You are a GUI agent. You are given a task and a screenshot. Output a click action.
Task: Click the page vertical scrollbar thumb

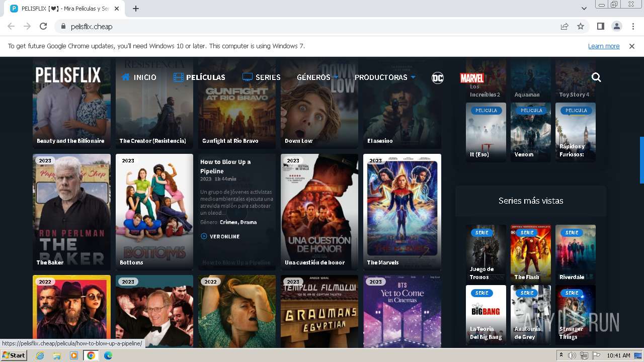(x=641, y=160)
